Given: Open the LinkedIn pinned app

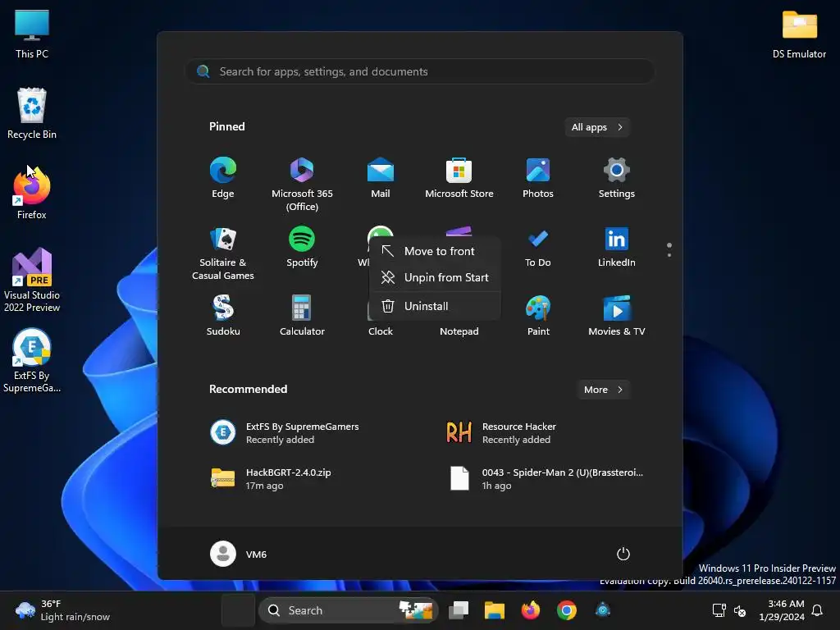Looking at the screenshot, I should pyautogui.click(x=617, y=247).
